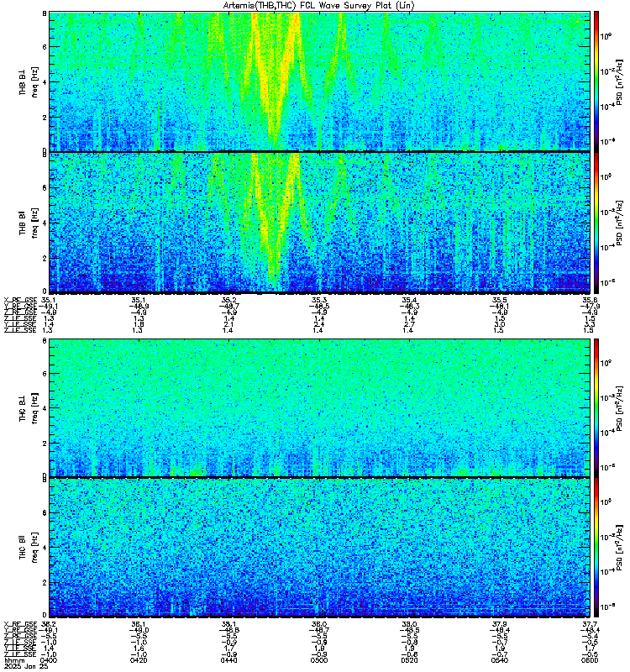Screen dimensions: 630x672
Task: Click the Y_LE_SSE value "2.1"
Action: (228, 324)
